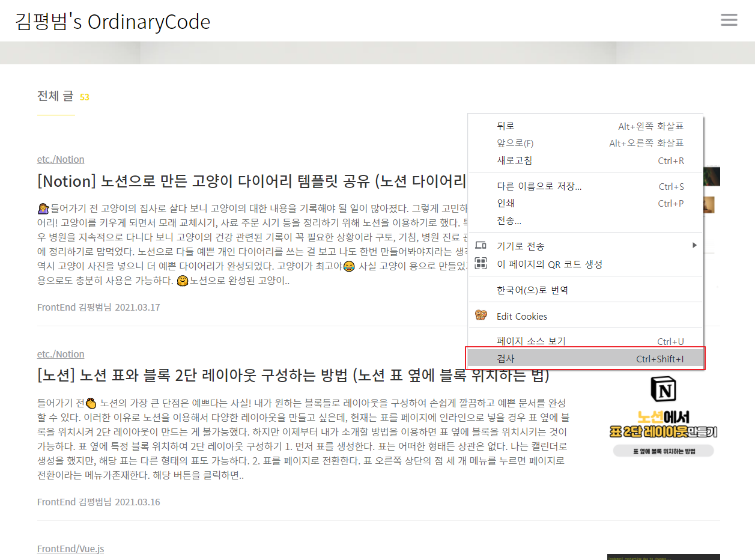
Task: Click the FrontEnd 김평범님 2021.03.17 byline
Action: pos(99,307)
